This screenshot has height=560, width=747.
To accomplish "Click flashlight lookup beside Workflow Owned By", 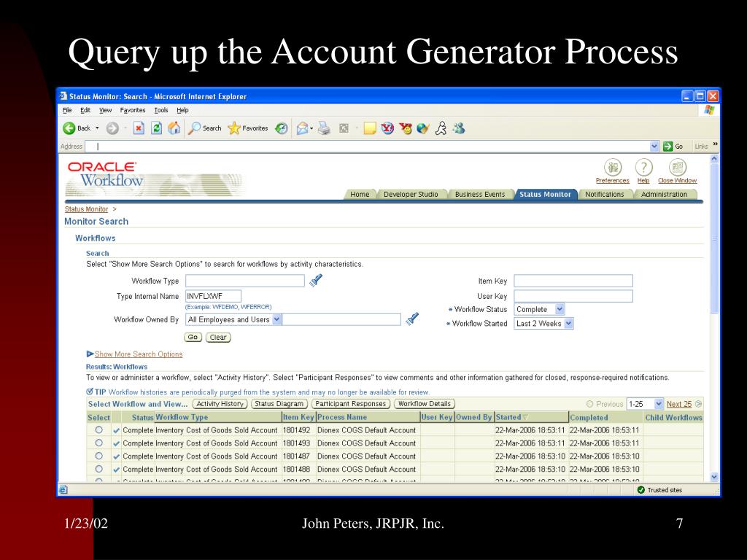I will [x=412, y=319].
